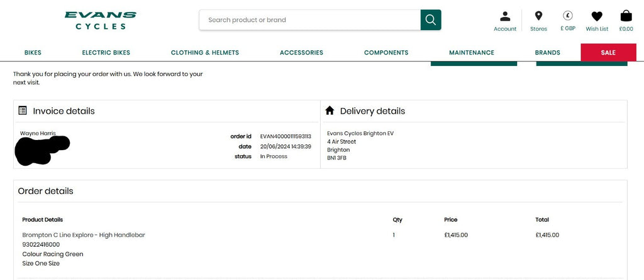Viewport: 644px width, 280px height.
Task: Open the Accessories menu
Action: pos(301,53)
